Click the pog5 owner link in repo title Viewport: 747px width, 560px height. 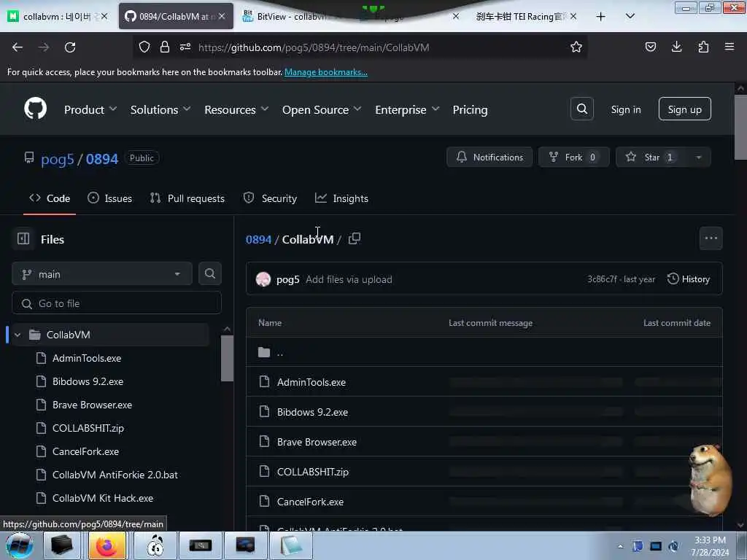[57, 158]
